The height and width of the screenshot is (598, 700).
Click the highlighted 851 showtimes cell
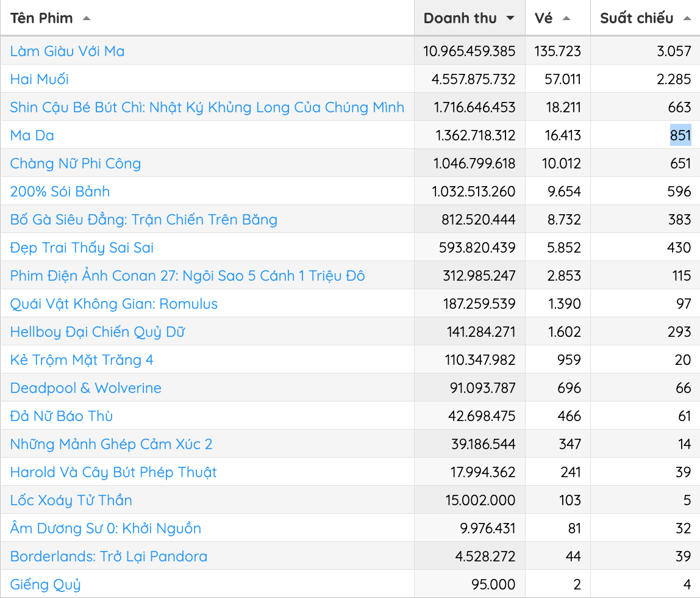(680, 135)
